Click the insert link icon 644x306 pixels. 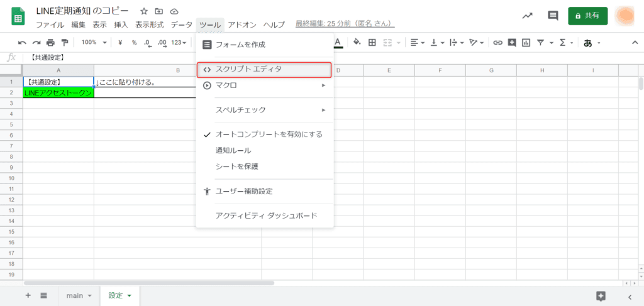pyautogui.click(x=497, y=43)
